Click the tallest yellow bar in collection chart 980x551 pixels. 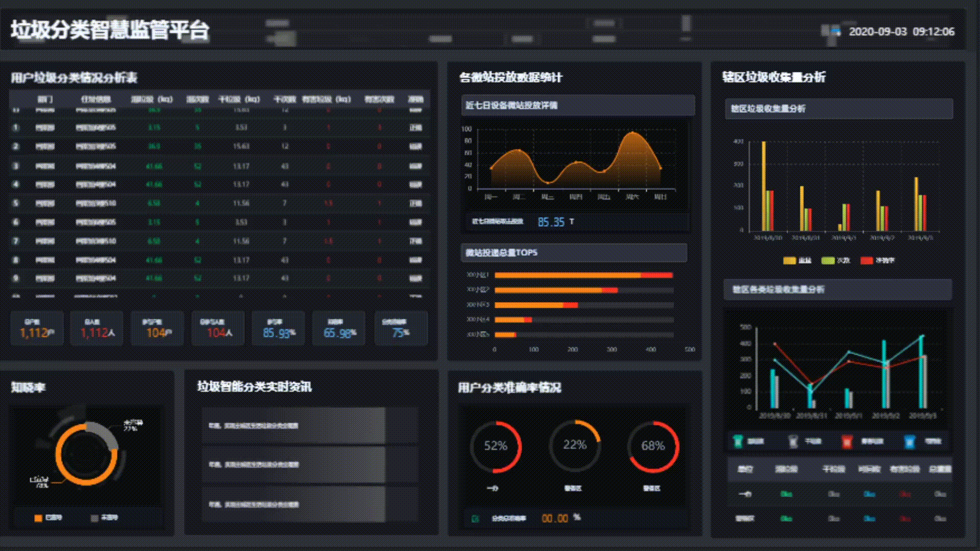click(764, 186)
